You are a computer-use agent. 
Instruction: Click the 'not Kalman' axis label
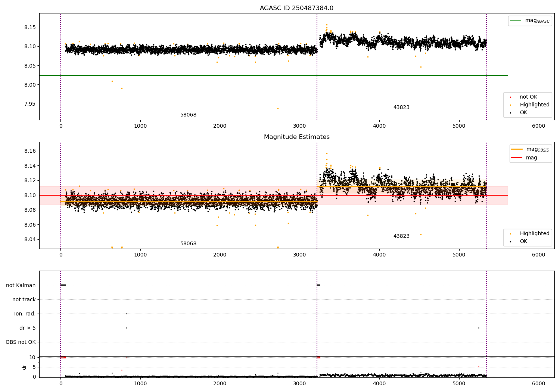tap(21, 286)
